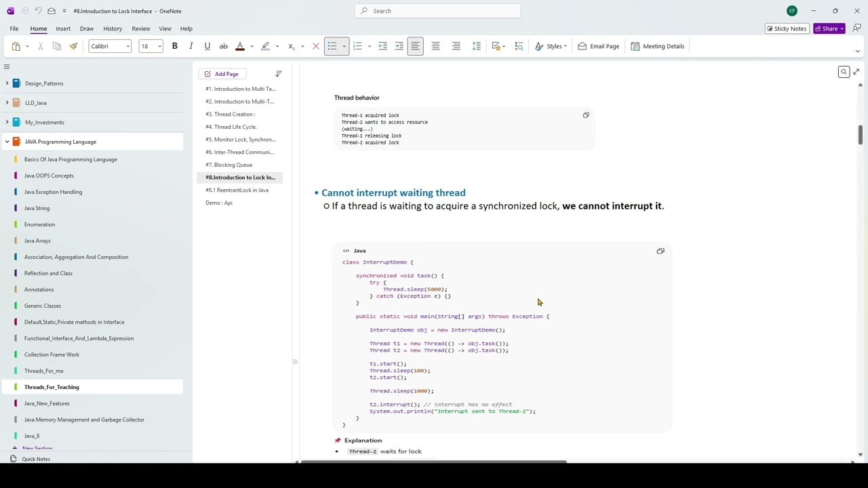Open the To Do tag checkbox menu

(498, 46)
